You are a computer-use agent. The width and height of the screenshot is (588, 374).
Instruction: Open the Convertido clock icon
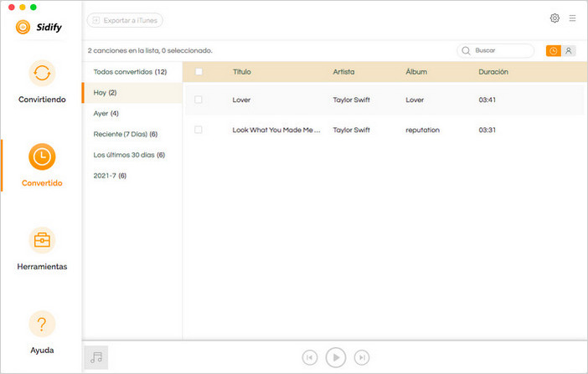pyautogui.click(x=42, y=156)
